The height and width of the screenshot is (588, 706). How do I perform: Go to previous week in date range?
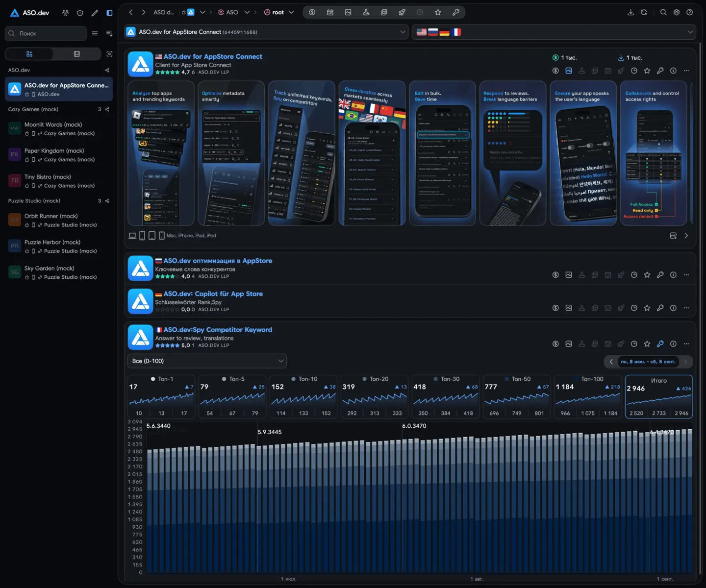[611, 362]
